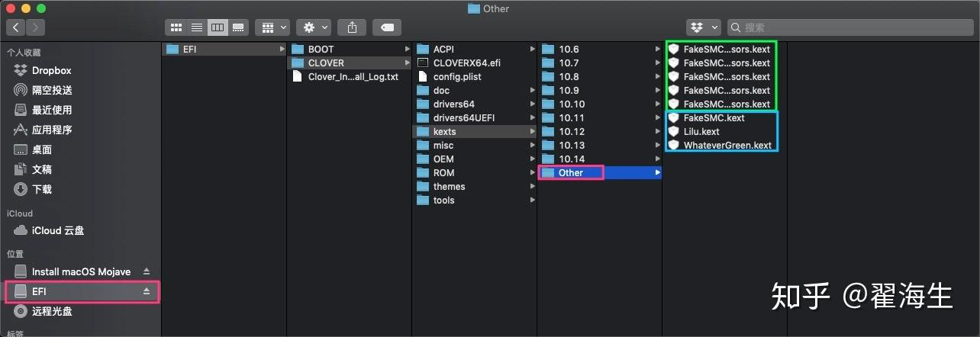This screenshot has height=337, width=980.
Task: Click the search field
Action: click(x=850, y=27)
